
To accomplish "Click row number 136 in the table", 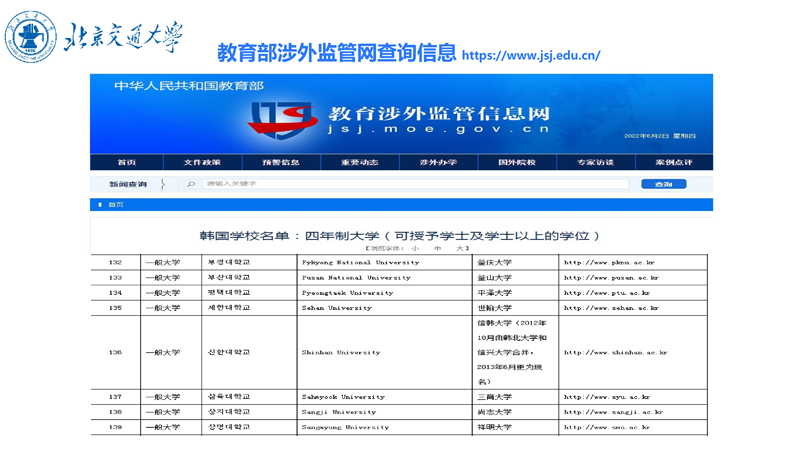I will [115, 353].
